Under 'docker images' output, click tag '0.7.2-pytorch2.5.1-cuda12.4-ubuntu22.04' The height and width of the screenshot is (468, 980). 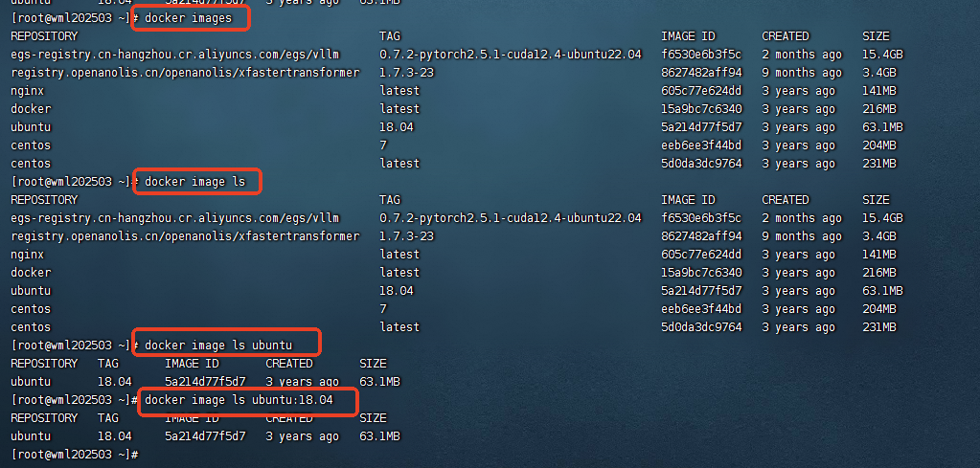click(510, 55)
